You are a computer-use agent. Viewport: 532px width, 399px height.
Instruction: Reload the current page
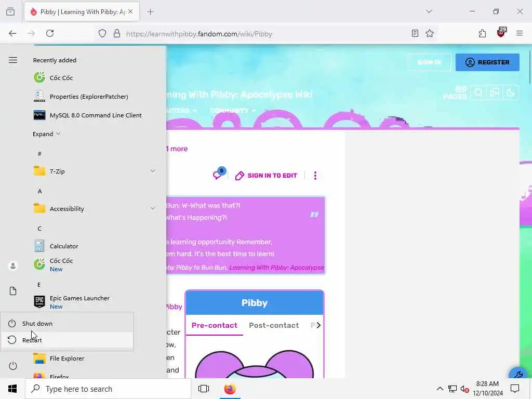pyautogui.click(x=50, y=33)
